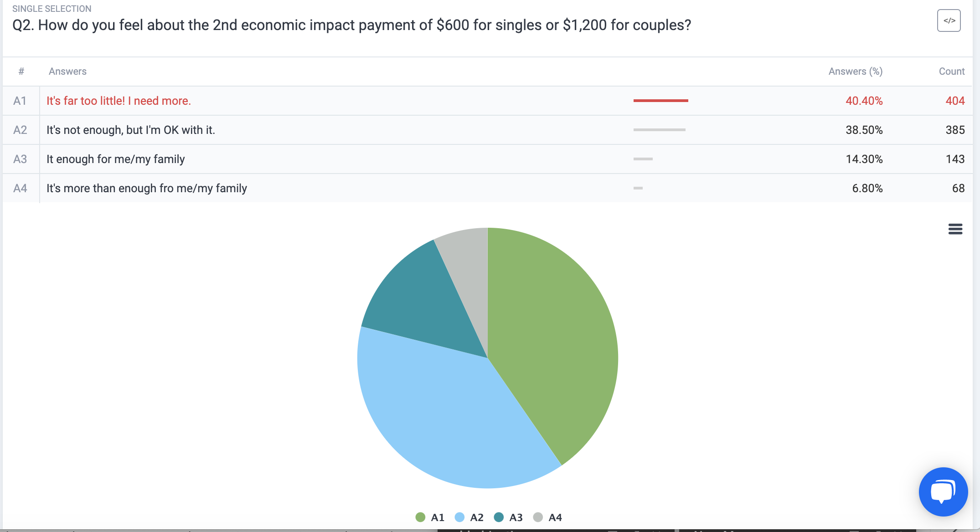Image resolution: width=980 pixels, height=532 pixels.
Task: Click the green A1 pie slice
Action: (556, 337)
